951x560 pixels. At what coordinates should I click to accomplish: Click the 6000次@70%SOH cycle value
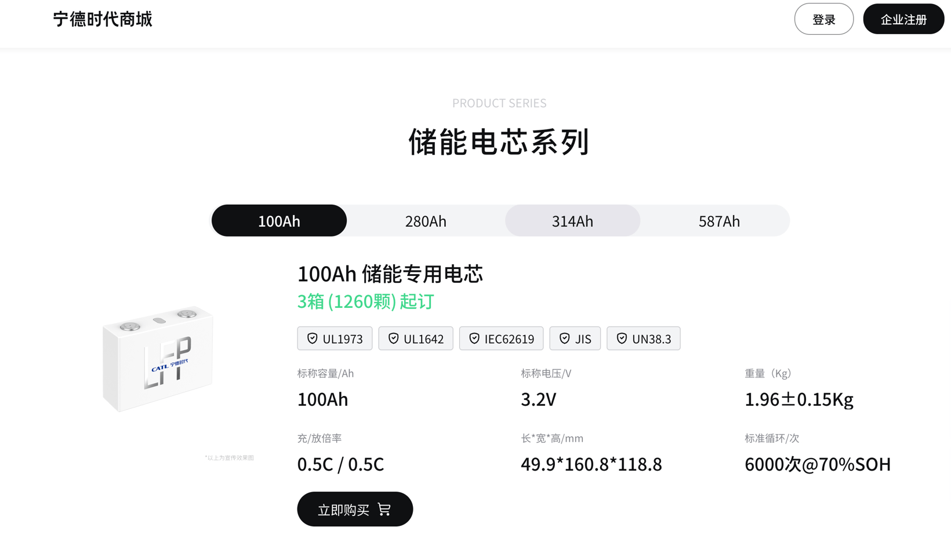pyautogui.click(x=817, y=464)
